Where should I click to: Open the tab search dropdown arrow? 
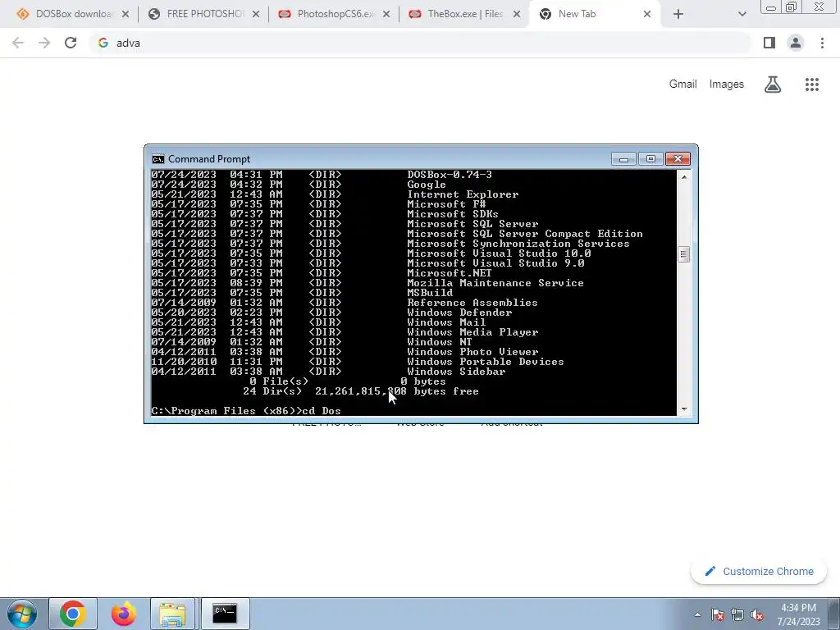pyautogui.click(x=742, y=15)
